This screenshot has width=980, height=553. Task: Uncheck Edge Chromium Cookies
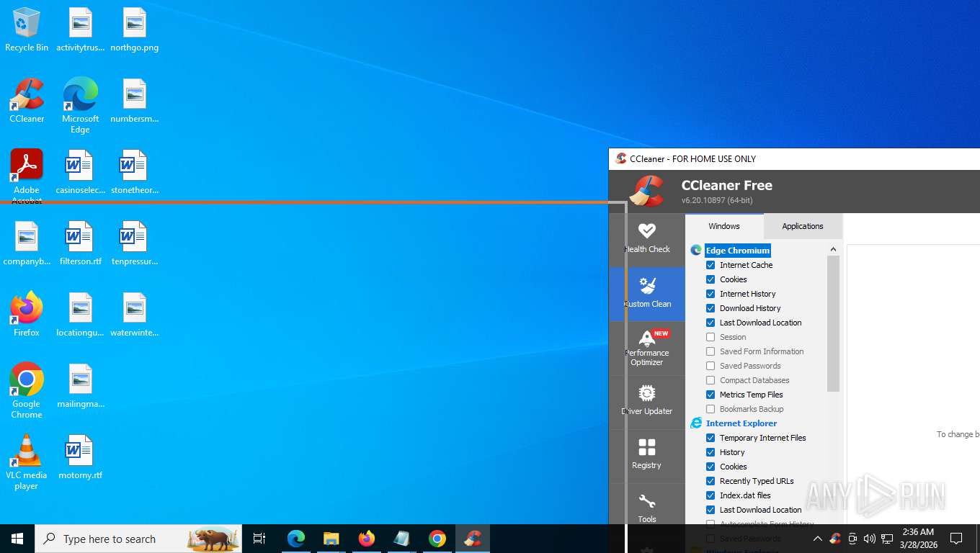click(710, 279)
